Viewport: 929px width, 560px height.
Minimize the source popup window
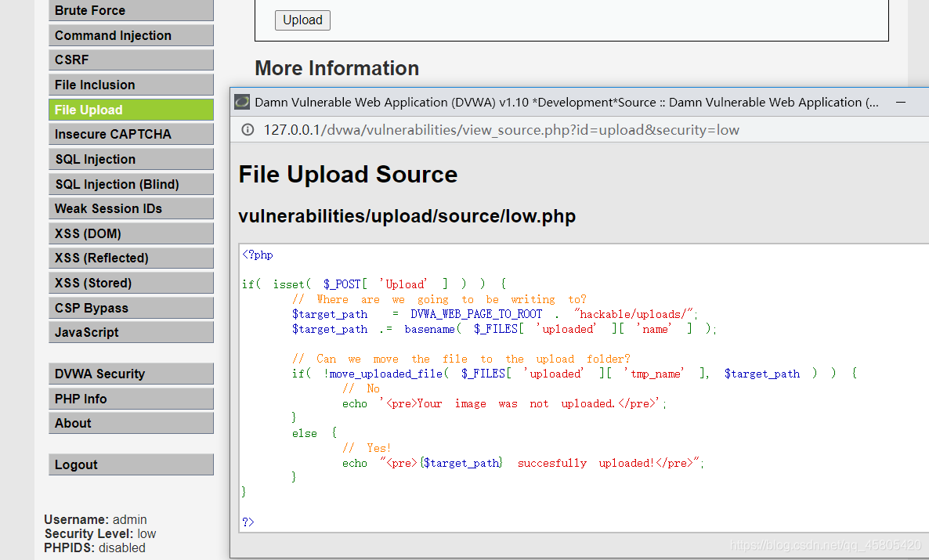coord(901,103)
